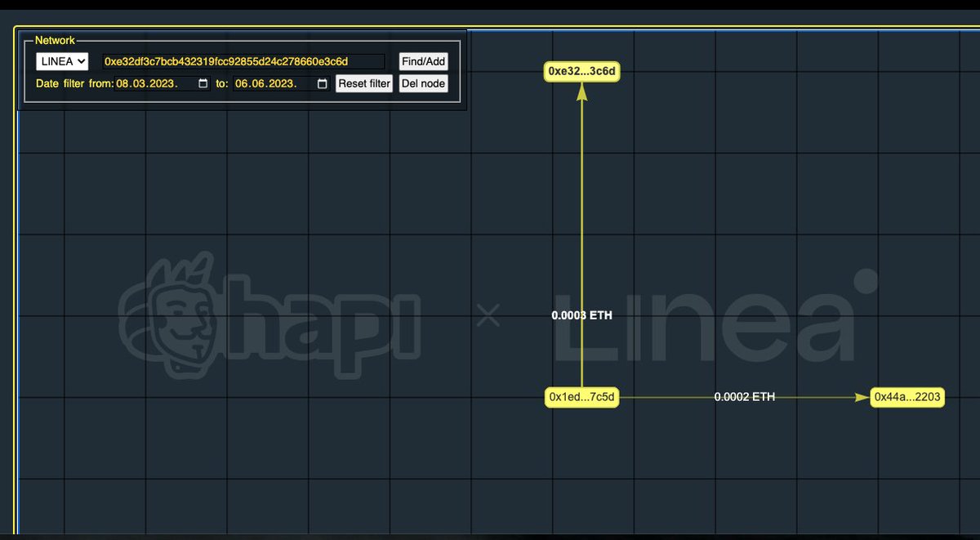Select the 0x44a...2203 node
This screenshot has height=540, width=980.
point(907,397)
